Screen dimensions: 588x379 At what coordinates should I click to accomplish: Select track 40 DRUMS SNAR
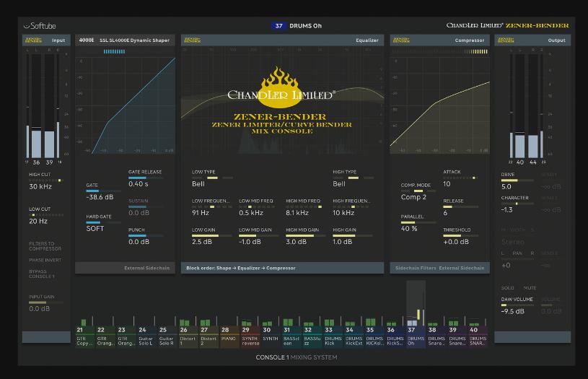[478, 336]
